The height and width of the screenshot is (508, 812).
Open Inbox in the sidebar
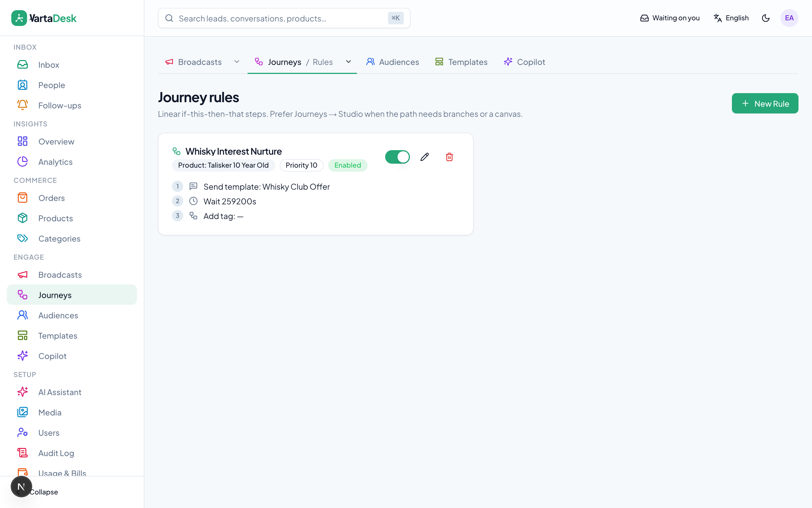coord(72,65)
